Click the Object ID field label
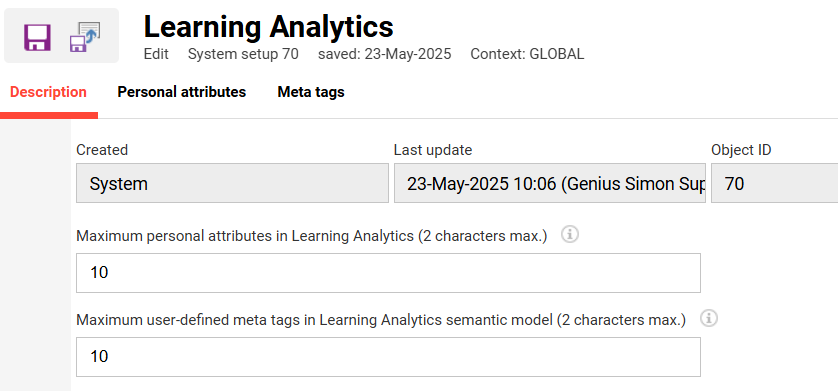 (x=741, y=150)
